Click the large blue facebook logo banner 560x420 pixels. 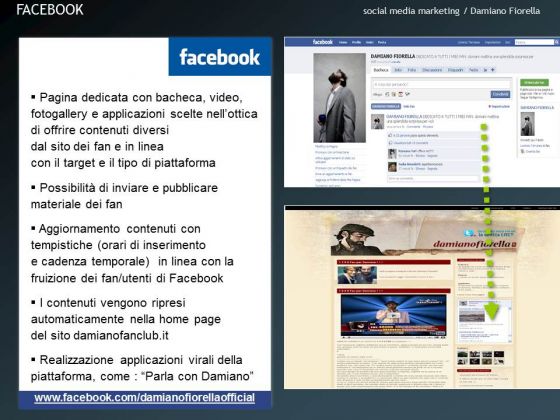pos(220,56)
